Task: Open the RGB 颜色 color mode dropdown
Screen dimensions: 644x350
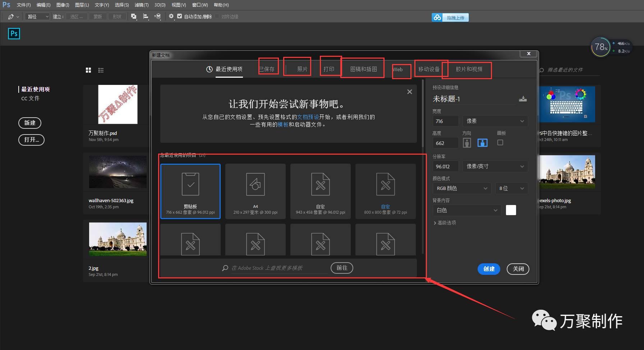Action: (x=461, y=188)
